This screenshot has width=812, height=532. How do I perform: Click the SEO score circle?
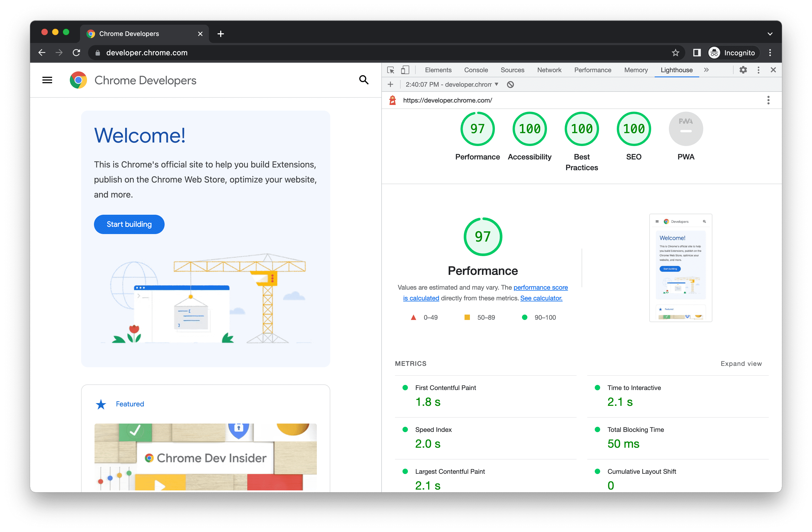click(x=635, y=129)
